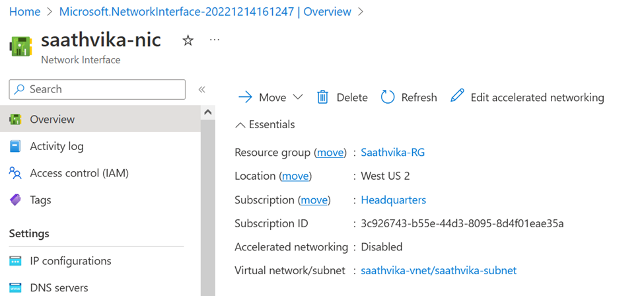644x296 pixels.
Task: Open the Tags menu item
Action: click(x=100, y=200)
